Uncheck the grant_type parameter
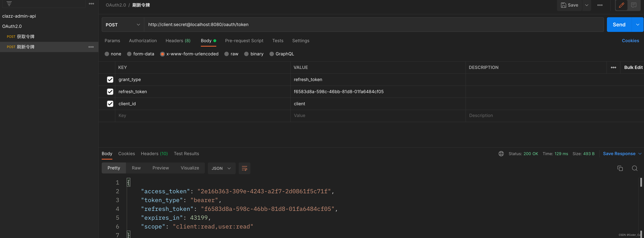 110,79
